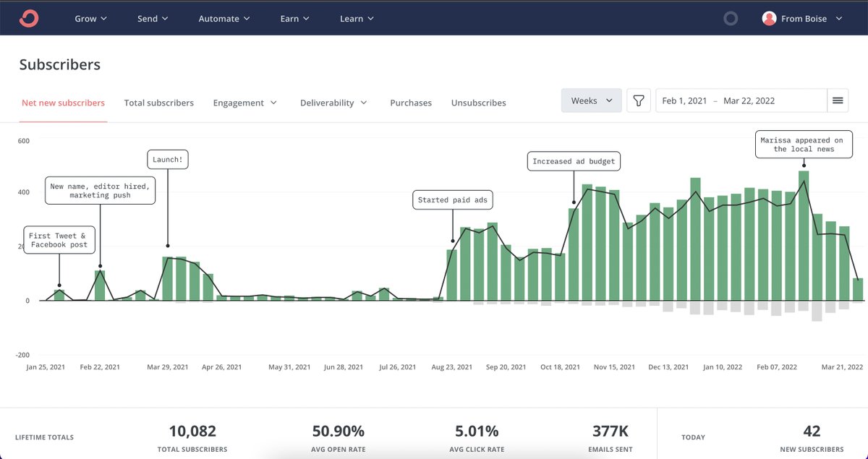Click the From Boise account avatar
This screenshot has width=868, height=459.
click(x=769, y=19)
